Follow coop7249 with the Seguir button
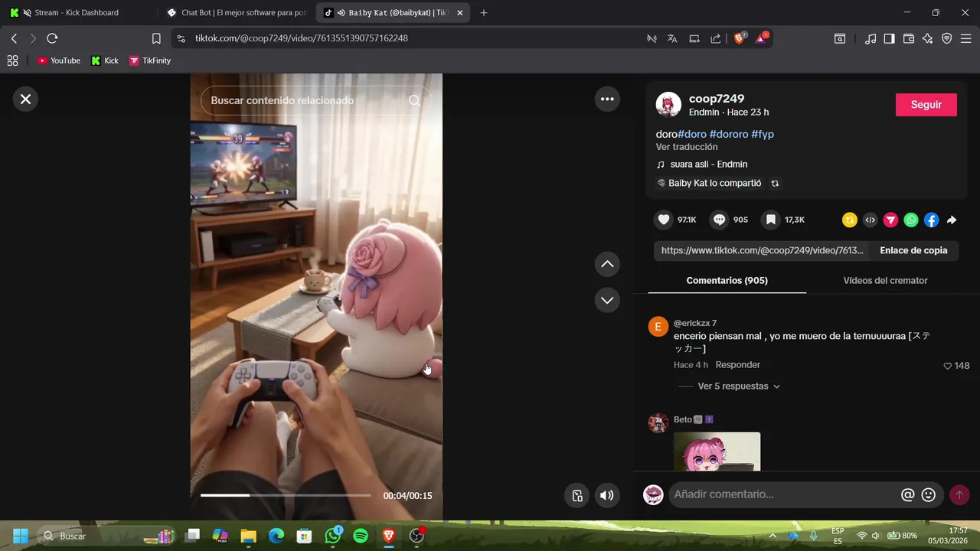The width and height of the screenshot is (980, 551). click(926, 105)
